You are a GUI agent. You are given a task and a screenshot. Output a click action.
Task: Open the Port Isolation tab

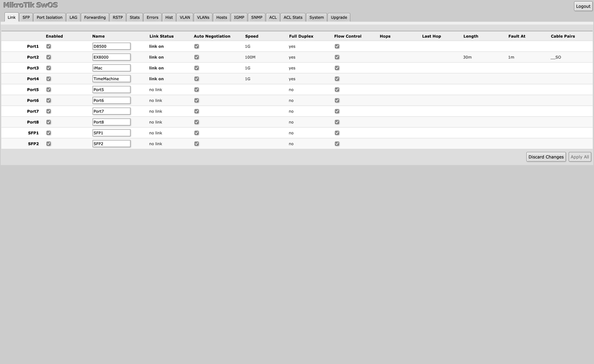49,17
